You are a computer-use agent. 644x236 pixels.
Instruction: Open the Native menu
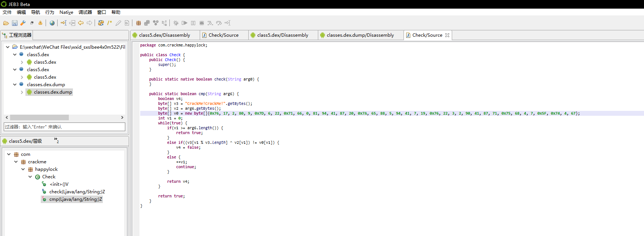pos(66,12)
